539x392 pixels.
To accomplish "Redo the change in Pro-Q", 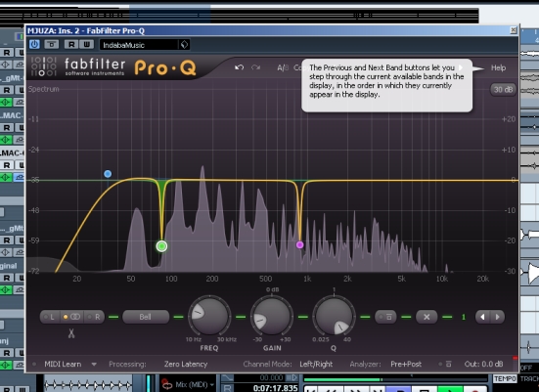I will click(255, 67).
